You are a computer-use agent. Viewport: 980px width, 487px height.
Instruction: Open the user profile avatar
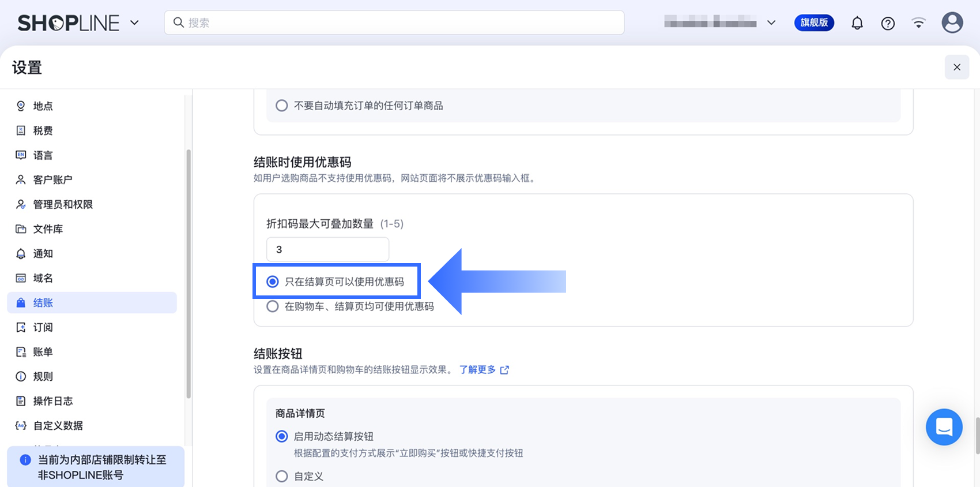(x=952, y=23)
